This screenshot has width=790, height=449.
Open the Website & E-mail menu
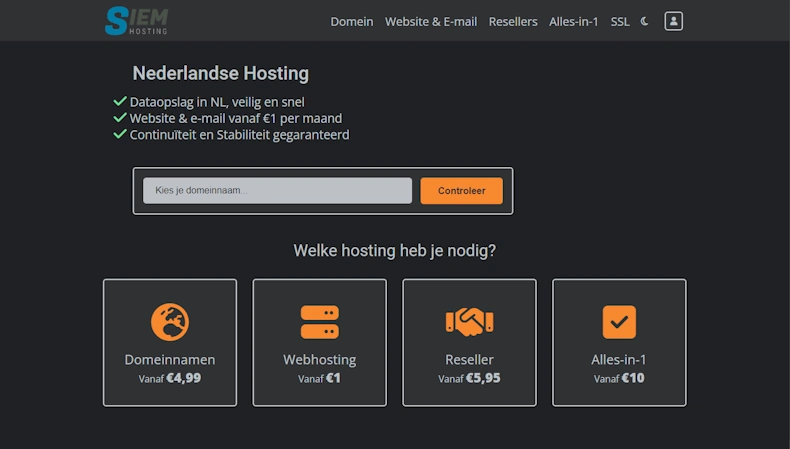click(x=431, y=21)
